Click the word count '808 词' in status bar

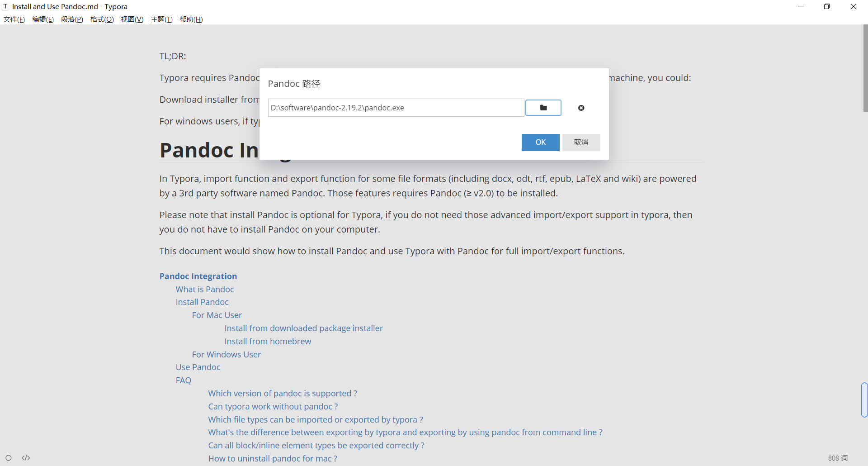tap(838, 458)
